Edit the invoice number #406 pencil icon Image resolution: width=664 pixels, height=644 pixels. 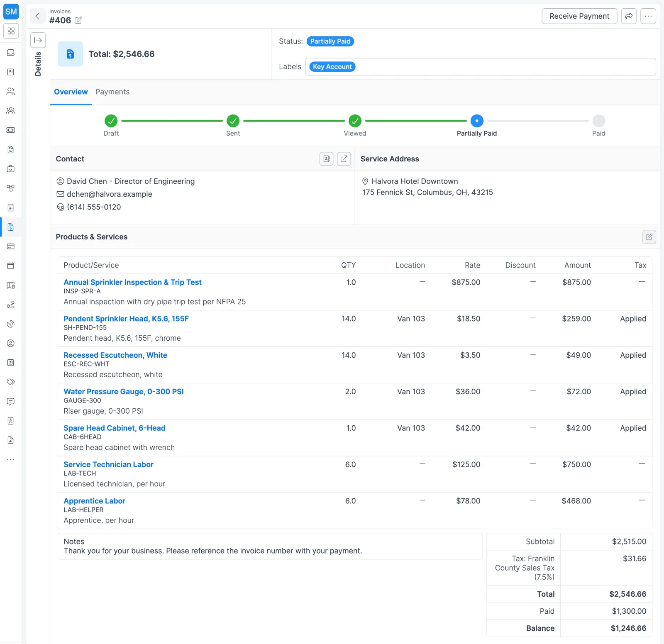(x=78, y=20)
